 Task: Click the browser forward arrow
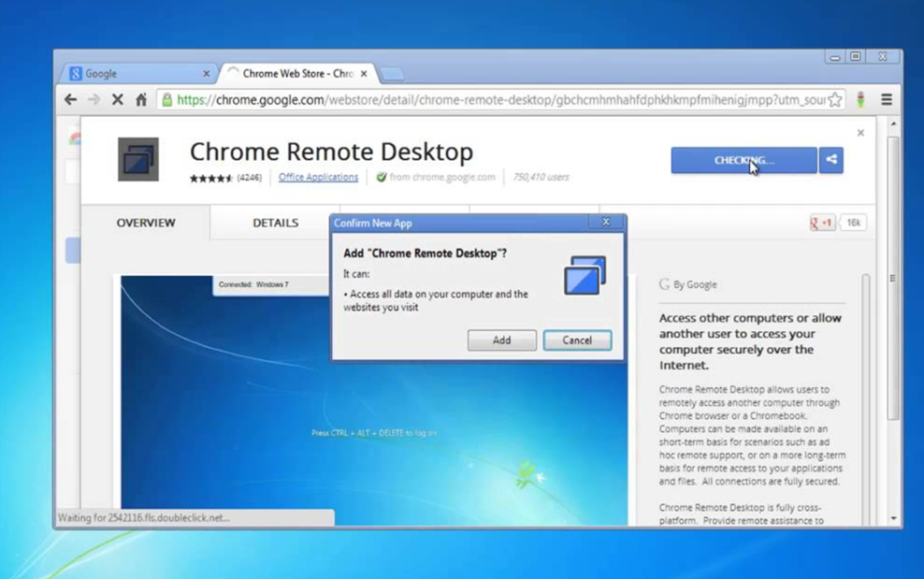[94, 100]
